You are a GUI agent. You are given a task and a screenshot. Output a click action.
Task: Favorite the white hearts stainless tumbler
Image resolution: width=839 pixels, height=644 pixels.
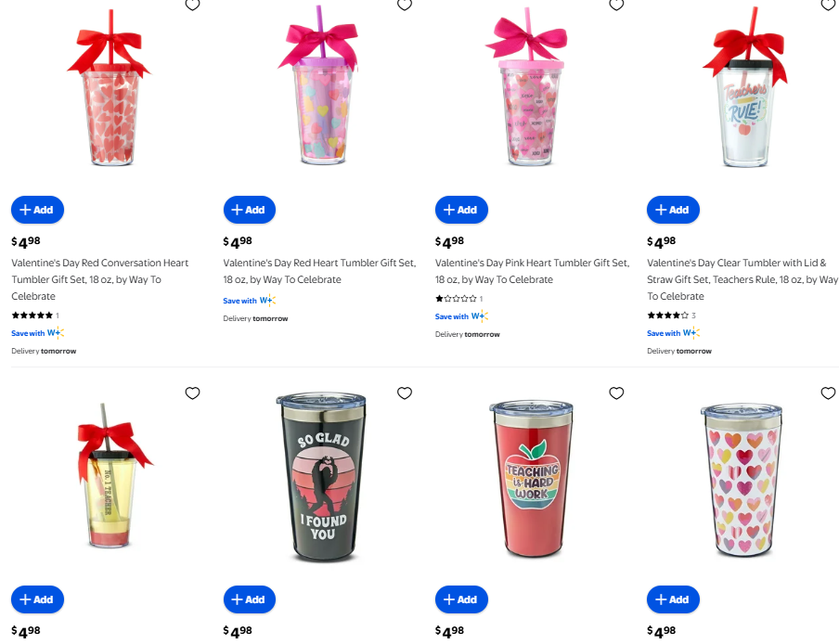(828, 393)
